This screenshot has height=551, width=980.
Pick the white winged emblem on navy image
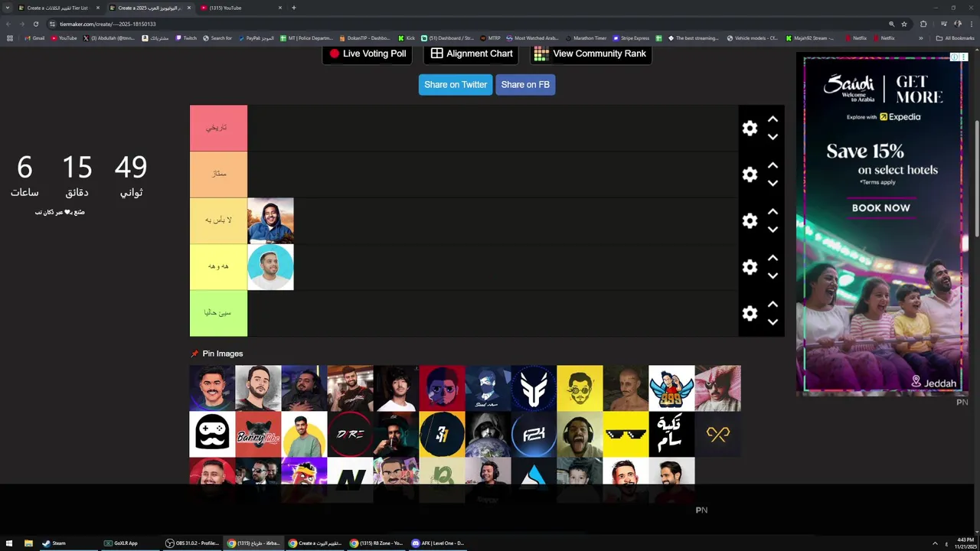534,388
